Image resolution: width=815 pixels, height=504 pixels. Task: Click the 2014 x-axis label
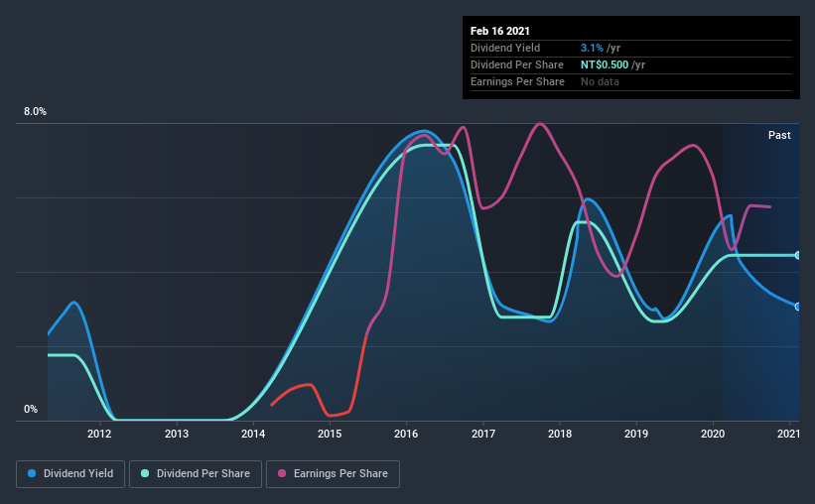253,434
